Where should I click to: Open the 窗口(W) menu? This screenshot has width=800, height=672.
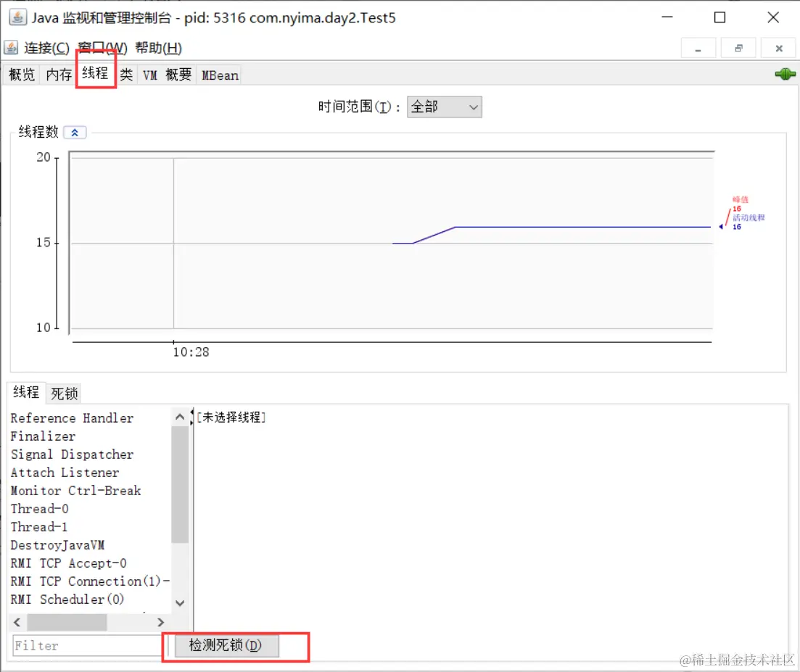point(102,48)
